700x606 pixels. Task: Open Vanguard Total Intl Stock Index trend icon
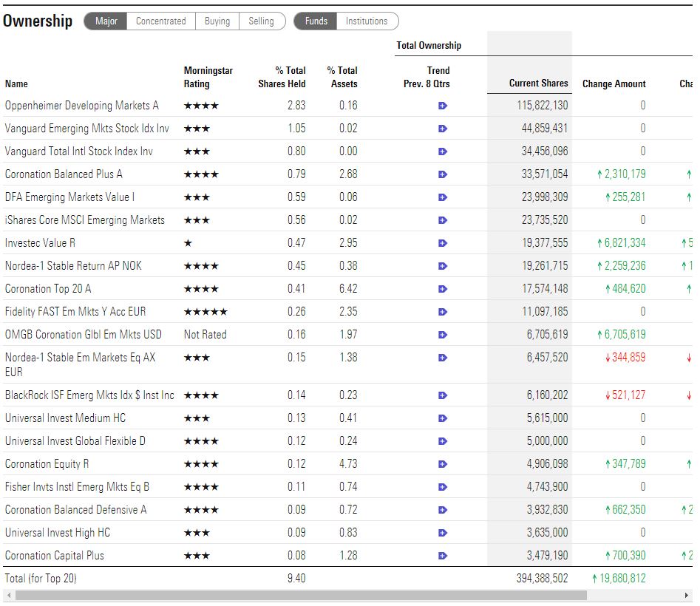click(x=441, y=151)
